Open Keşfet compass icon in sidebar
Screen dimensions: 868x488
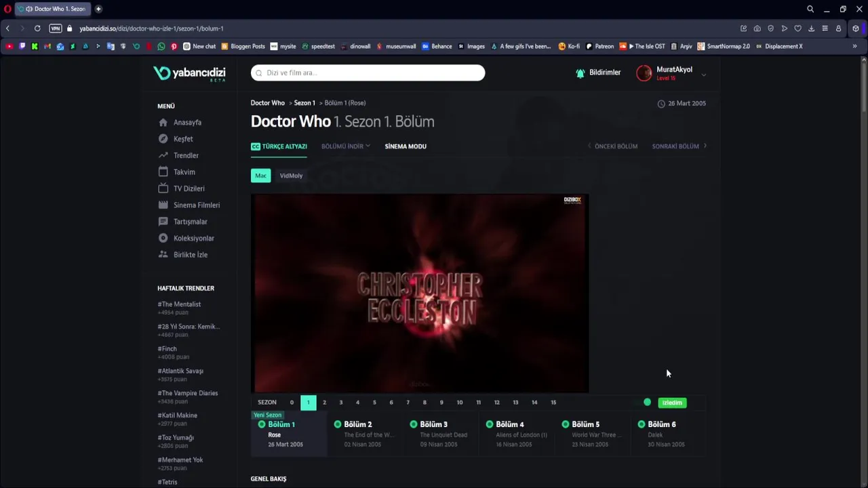tap(163, 139)
